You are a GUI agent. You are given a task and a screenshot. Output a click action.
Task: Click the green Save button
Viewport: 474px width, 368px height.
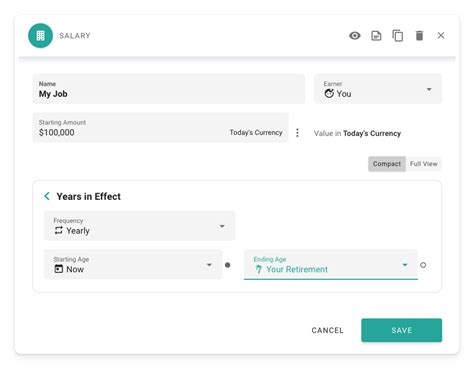402,330
